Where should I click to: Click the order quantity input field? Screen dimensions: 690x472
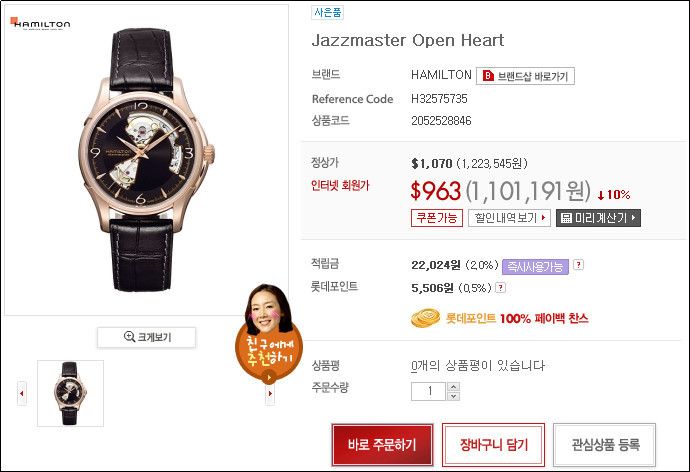coord(429,391)
